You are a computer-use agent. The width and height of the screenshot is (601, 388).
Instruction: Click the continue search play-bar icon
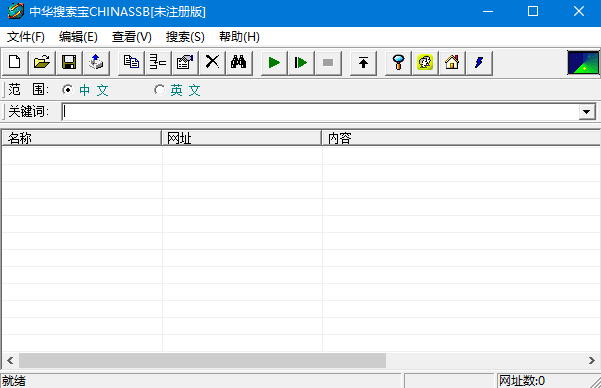(x=301, y=62)
